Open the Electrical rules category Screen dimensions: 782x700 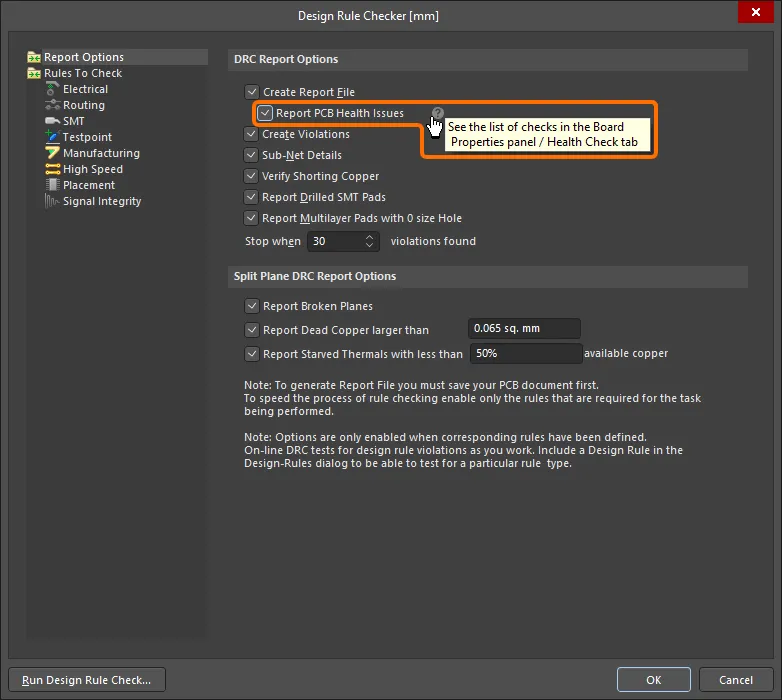85,89
